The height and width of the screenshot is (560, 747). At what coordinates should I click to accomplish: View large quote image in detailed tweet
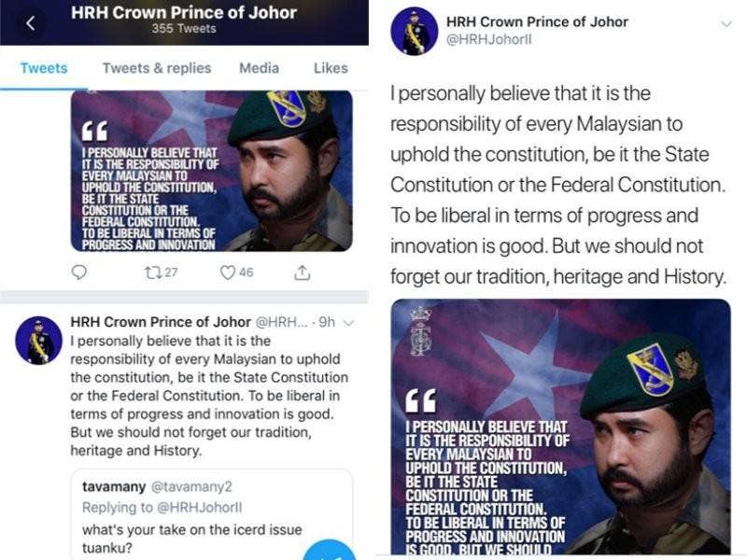561,427
